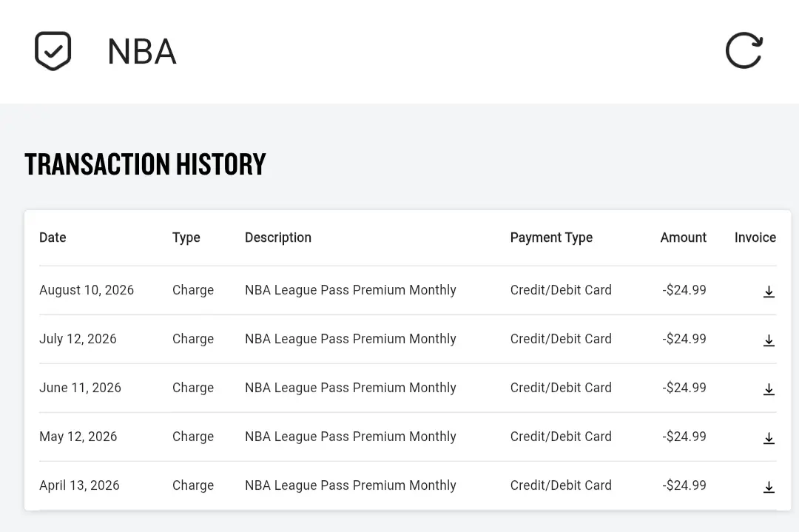Select the August 10, 2026 date cell
This screenshot has width=799, height=532.
[x=87, y=290]
